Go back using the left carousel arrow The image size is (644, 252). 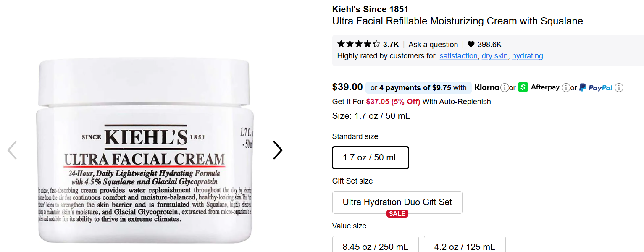[x=12, y=150]
